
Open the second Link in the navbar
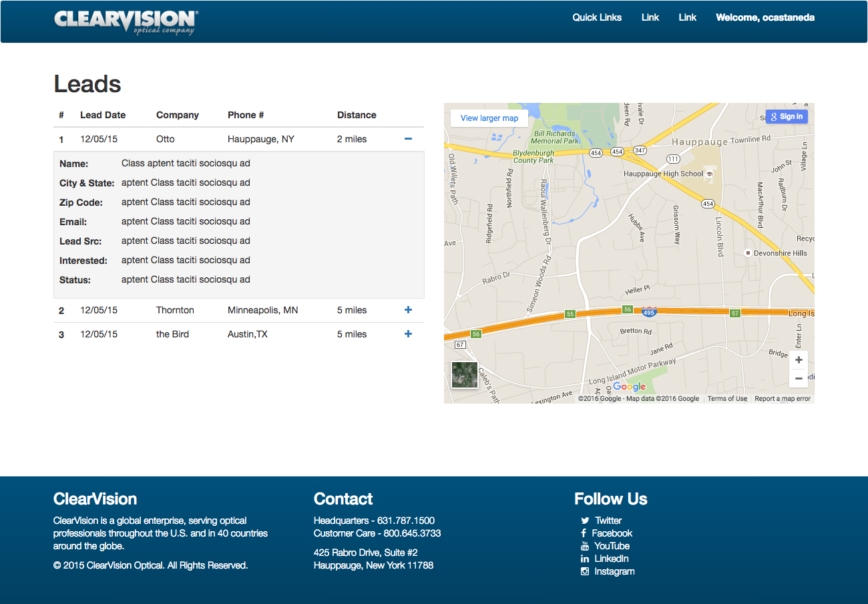click(x=688, y=17)
